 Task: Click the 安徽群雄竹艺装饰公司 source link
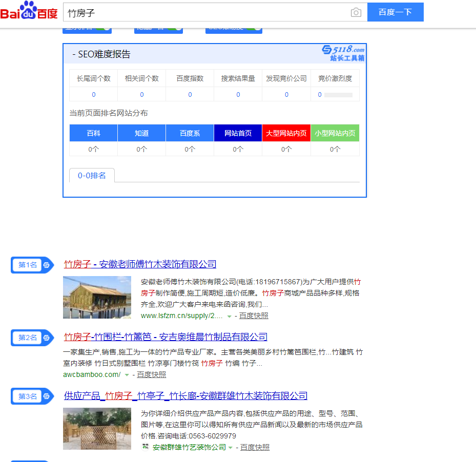click(x=189, y=447)
